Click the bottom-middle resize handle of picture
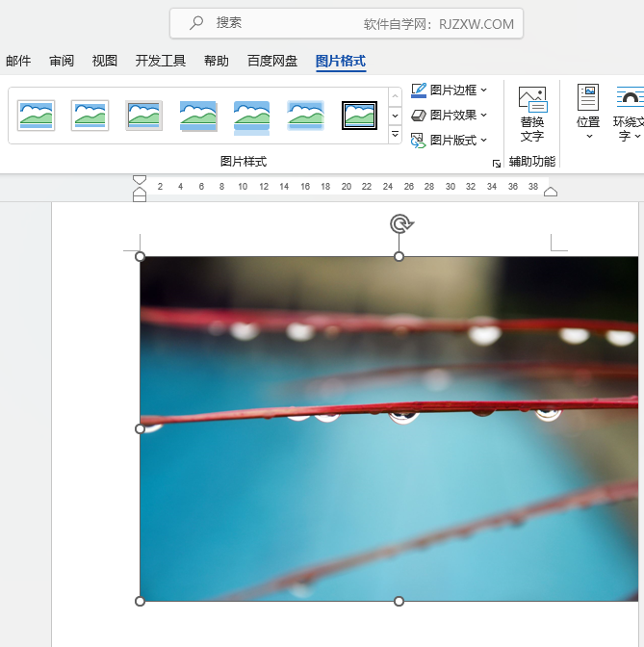The image size is (644, 647). click(399, 601)
